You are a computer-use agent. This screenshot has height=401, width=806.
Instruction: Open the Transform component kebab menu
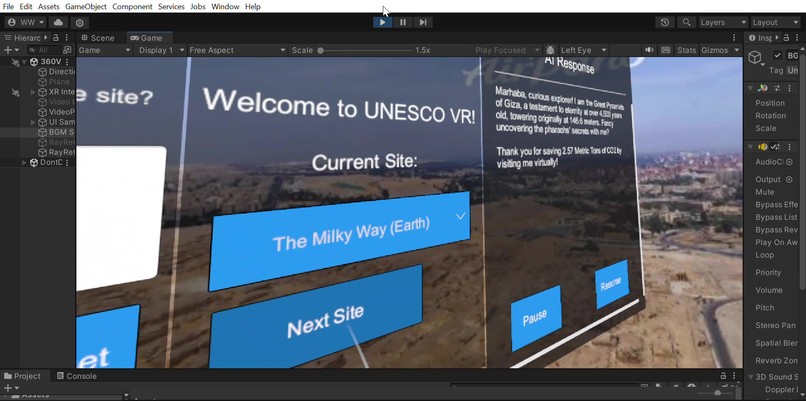pyautogui.click(x=790, y=88)
